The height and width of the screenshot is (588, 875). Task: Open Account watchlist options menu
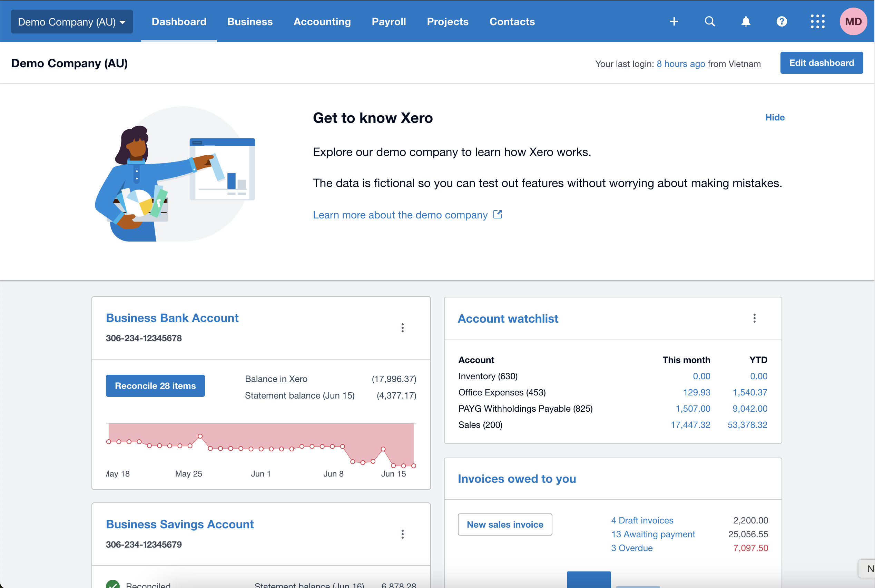tap(754, 318)
